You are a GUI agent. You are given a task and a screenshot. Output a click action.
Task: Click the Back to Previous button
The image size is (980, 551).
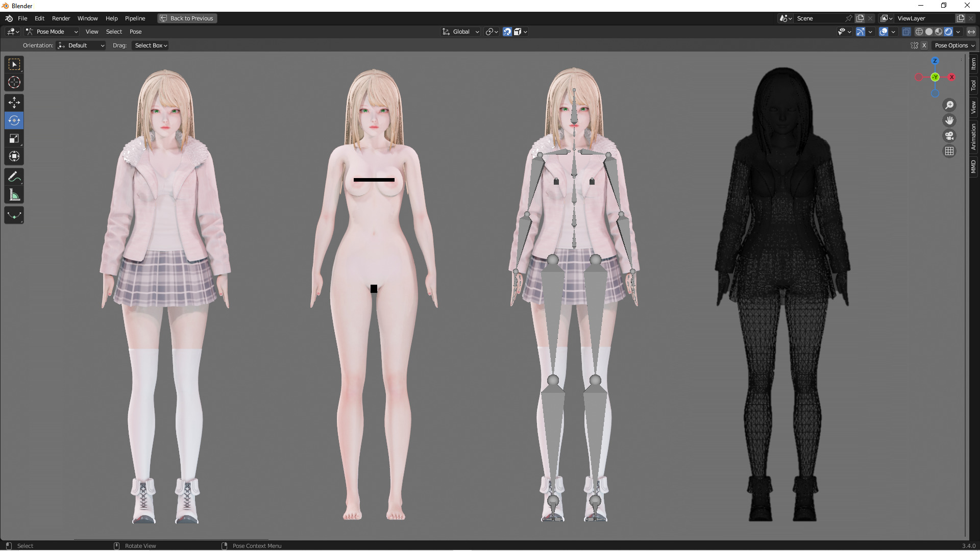pos(187,18)
